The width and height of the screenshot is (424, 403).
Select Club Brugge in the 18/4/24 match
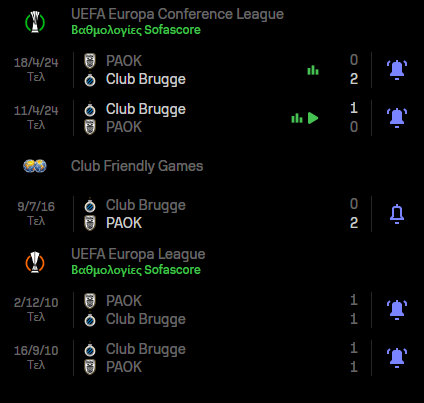[x=146, y=79]
